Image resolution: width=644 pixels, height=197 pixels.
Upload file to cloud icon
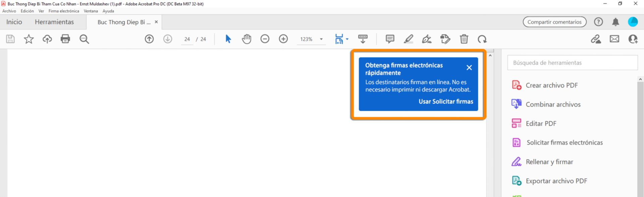47,39
